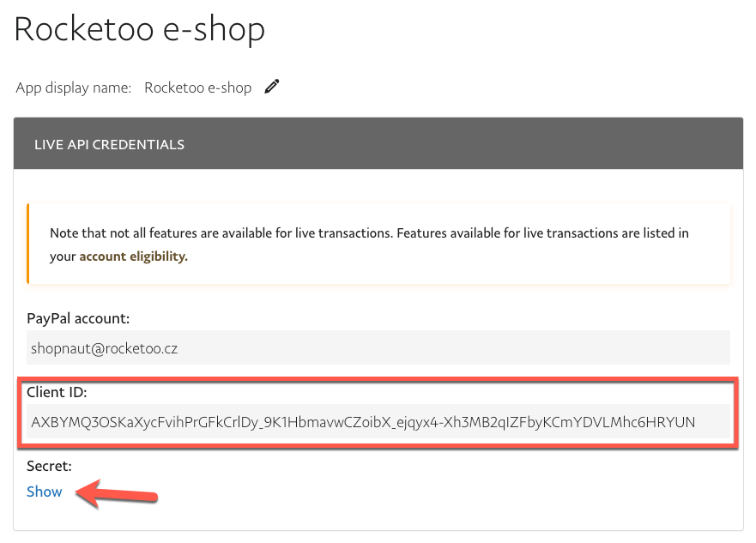Image resolution: width=756 pixels, height=543 pixels.
Task: Open the account eligibility link
Action: point(133,256)
